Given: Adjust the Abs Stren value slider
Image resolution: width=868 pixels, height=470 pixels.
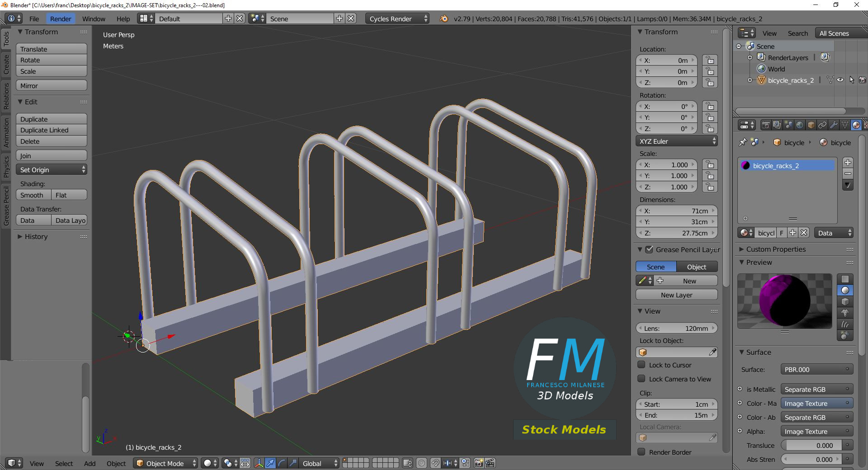Looking at the screenshot, I should click(x=811, y=459).
